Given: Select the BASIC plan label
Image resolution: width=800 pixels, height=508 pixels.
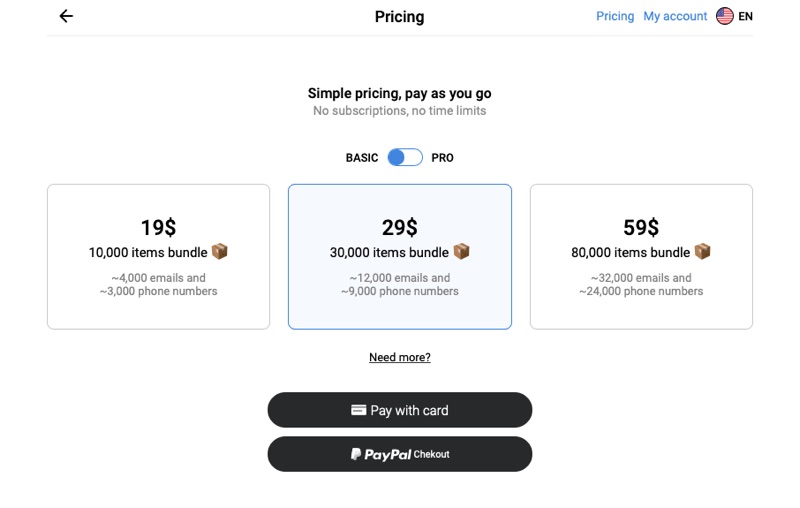Looking at the screenshot, I should [362, 158].
